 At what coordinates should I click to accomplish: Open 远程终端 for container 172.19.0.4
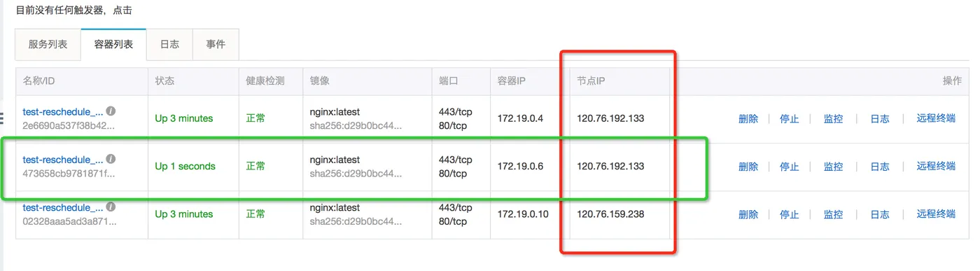pyautogui.click(x=936, y=118)
